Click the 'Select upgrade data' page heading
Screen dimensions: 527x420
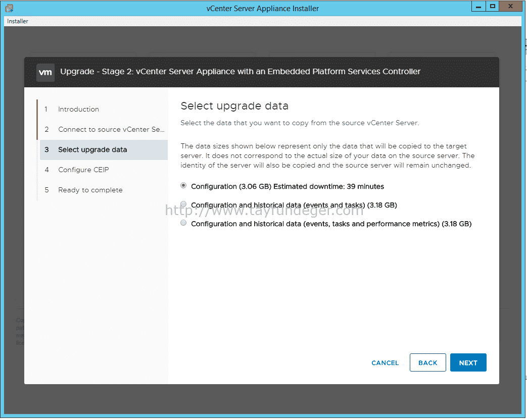pyautogui.click(x=234, y=106)
